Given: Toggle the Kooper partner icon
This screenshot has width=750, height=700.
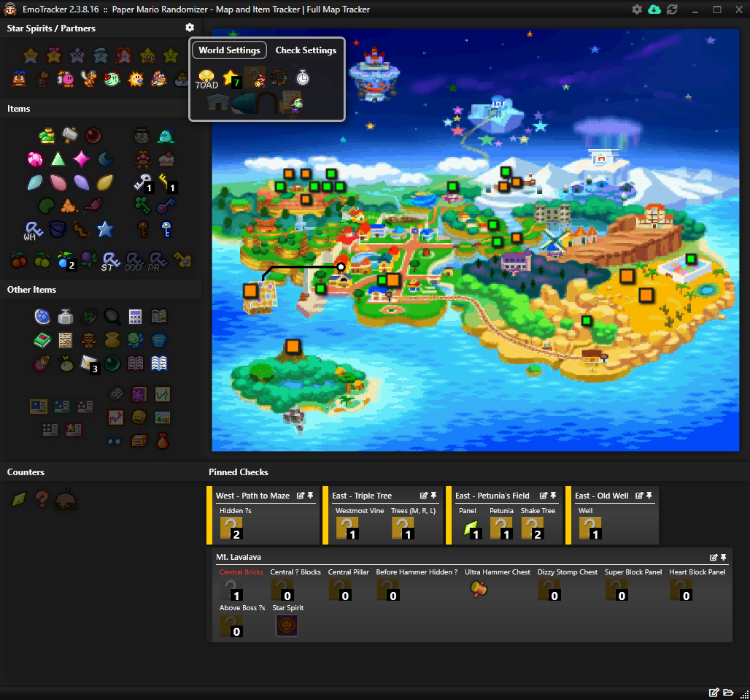Looking at the screenshot, I should pos(42,79).
